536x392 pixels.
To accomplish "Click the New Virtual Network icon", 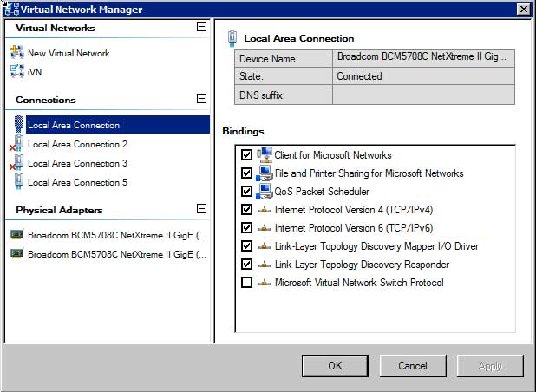I will [17, 52].
